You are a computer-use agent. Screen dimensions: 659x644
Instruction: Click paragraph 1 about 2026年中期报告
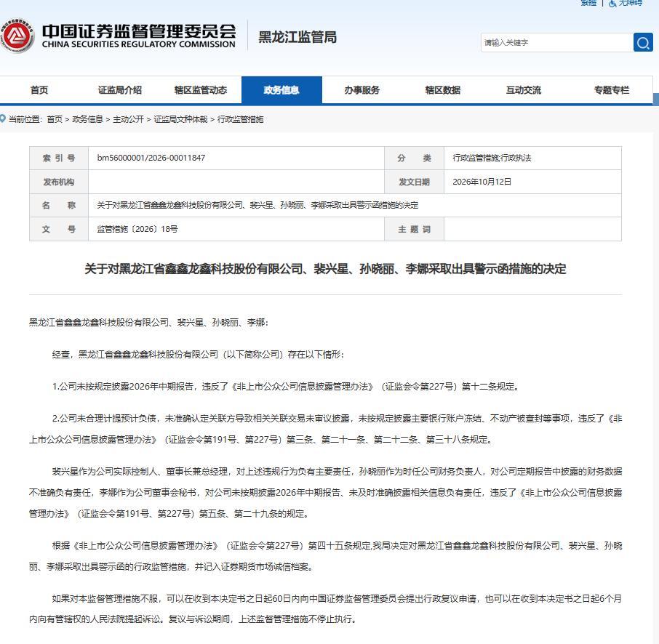286,387
